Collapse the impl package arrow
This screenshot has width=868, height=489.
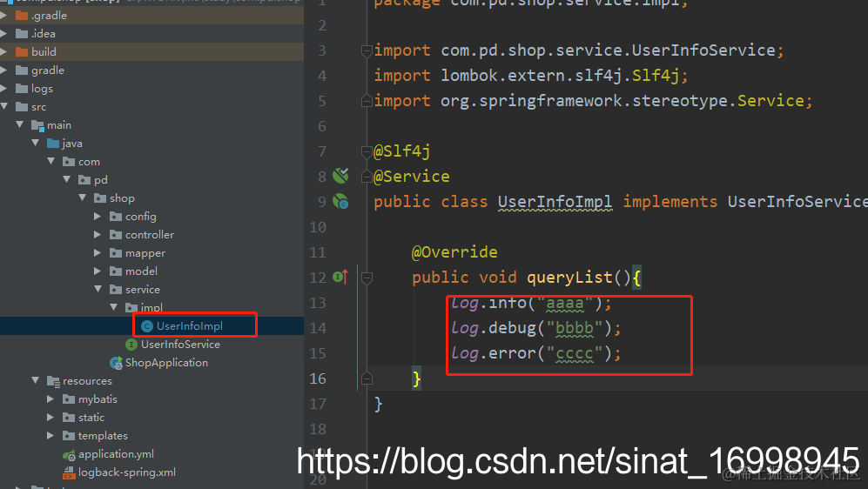click(x=113, y=307)
